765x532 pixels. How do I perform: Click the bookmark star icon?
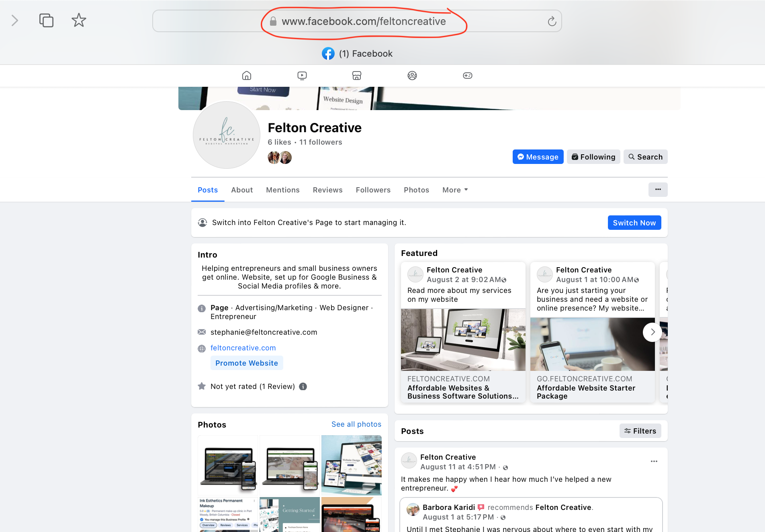point(79,20)
